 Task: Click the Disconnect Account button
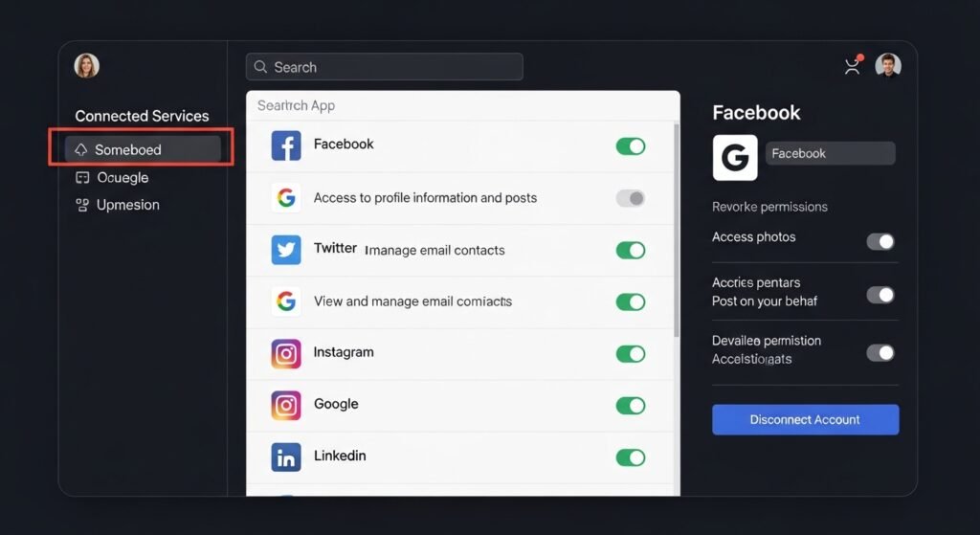(x=805, y=419)
